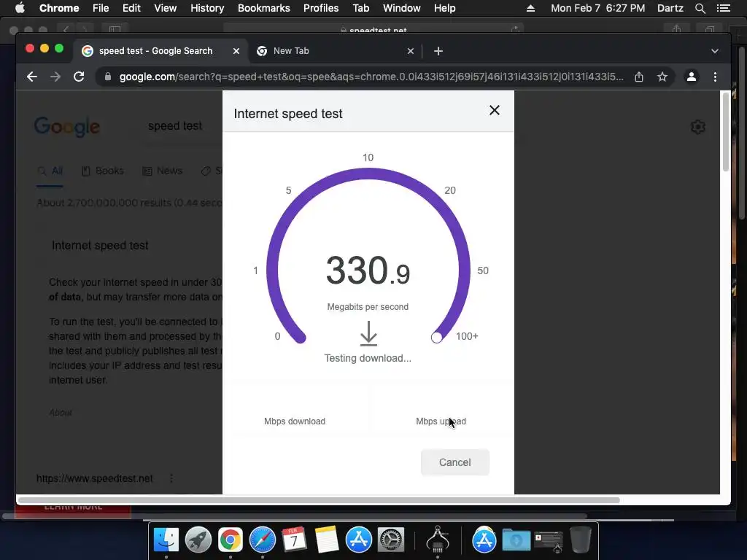
Task: Open the About link under speed test
Action: [61, 413]
